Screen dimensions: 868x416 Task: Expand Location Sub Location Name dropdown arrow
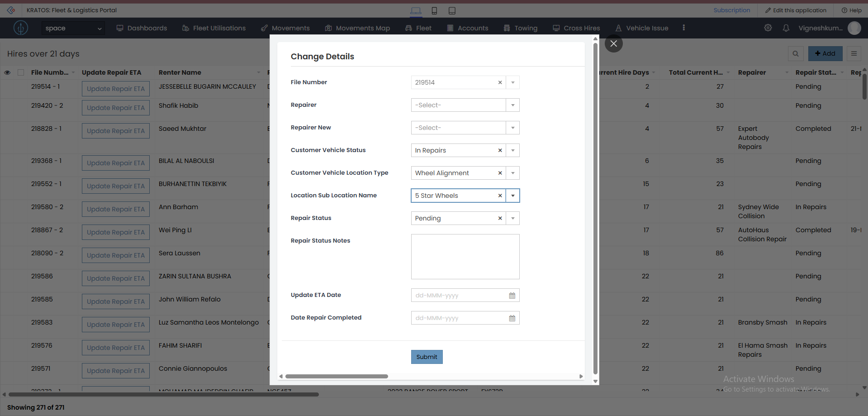point(513,196)
